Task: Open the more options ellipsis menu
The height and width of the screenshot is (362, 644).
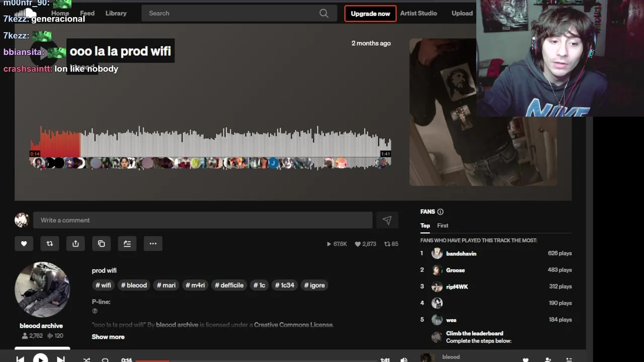Action: point(153,243)
